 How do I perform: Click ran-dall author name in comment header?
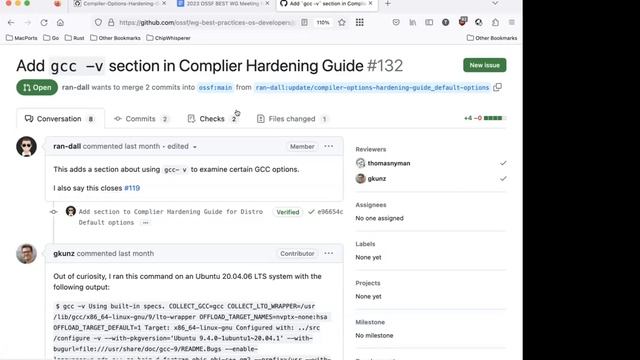tap(67, 146)
